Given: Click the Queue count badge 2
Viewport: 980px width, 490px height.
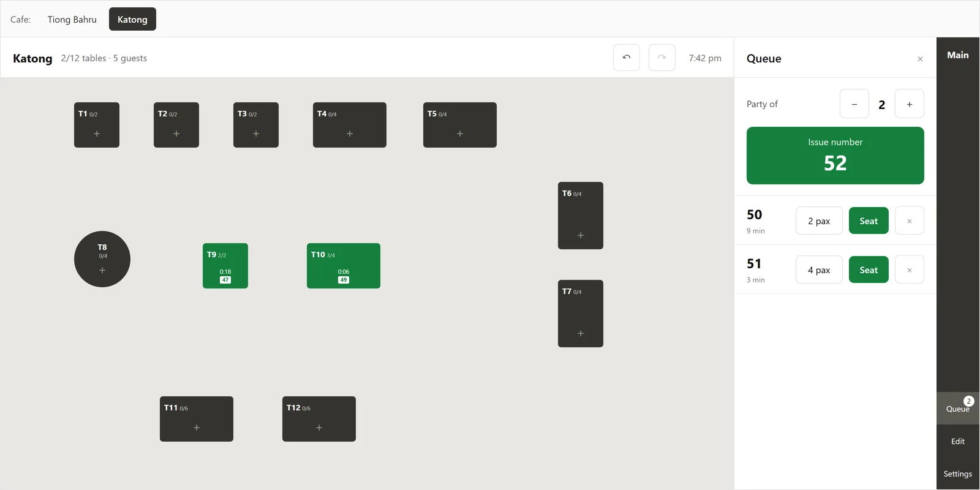Looking at the screenshot, I should click(968, 401).
